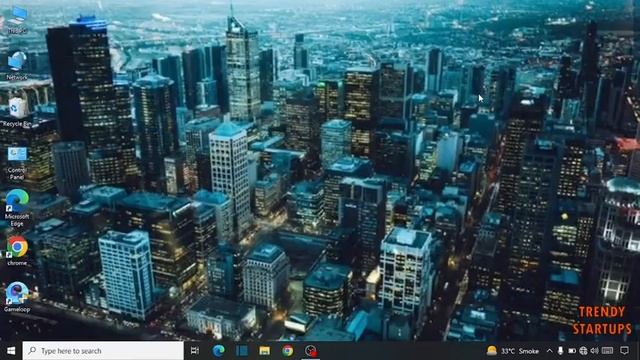
Task: Open File Explorer from the taskbar
Action: pyautogui.click(x=264, y=351)
